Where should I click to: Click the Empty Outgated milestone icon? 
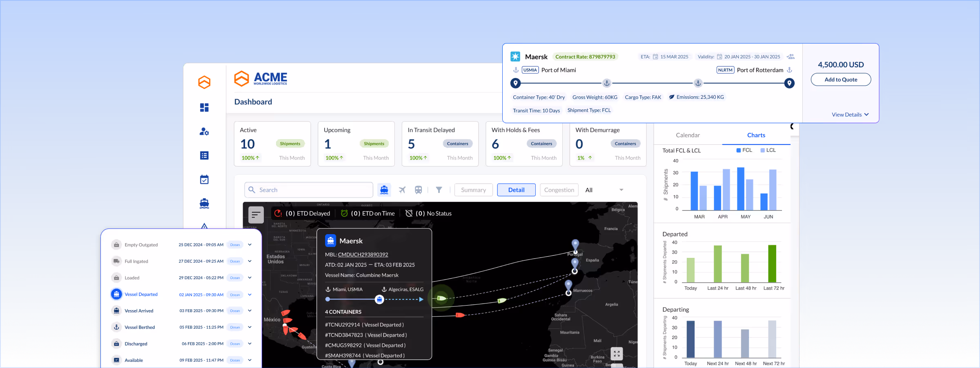coord(116,245)
